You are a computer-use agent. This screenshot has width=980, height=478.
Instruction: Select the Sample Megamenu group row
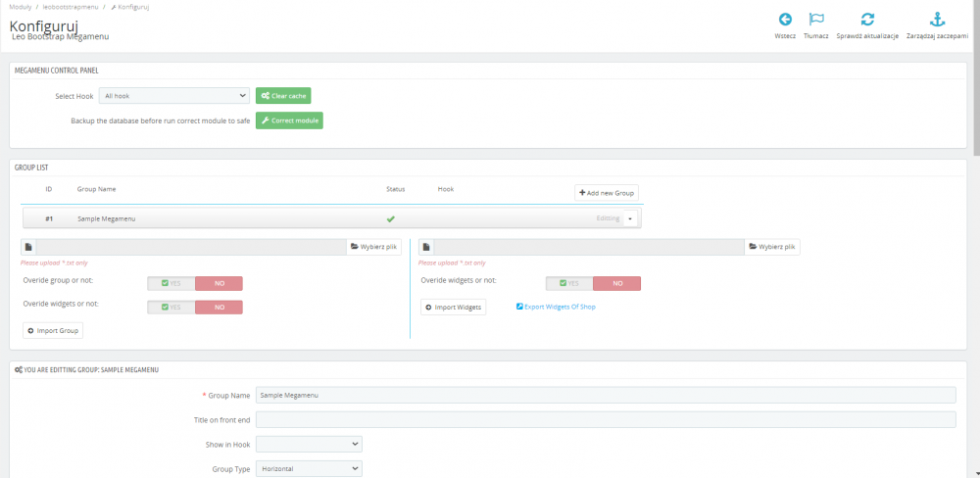pos(332,218)
